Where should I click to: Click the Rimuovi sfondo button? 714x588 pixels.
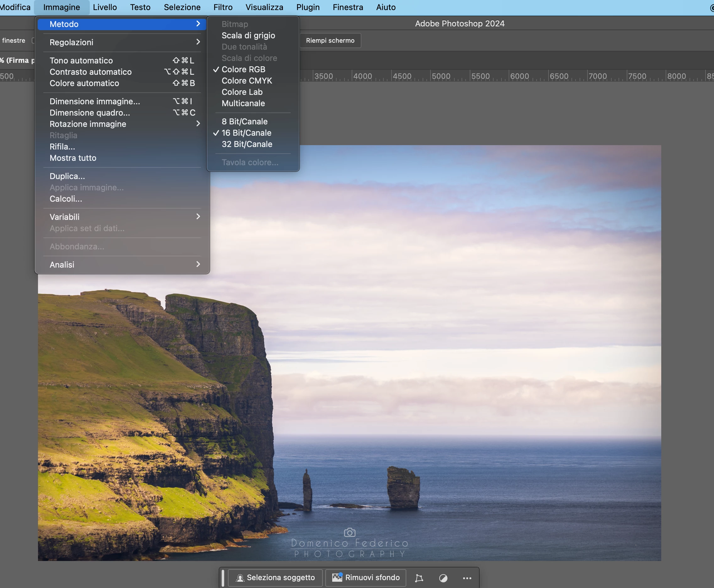point(365,578)
